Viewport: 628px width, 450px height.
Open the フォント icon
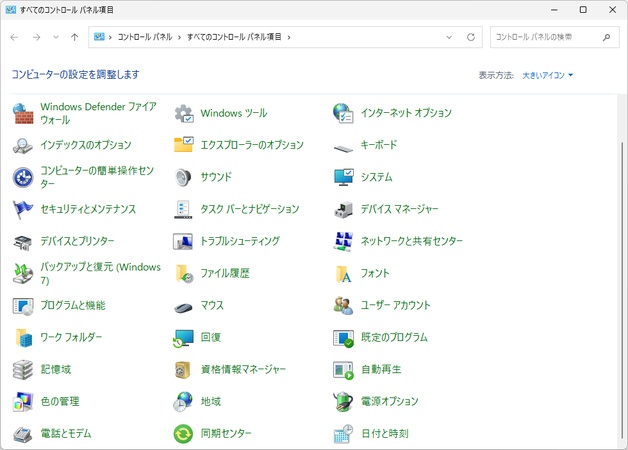pos(344,273)
